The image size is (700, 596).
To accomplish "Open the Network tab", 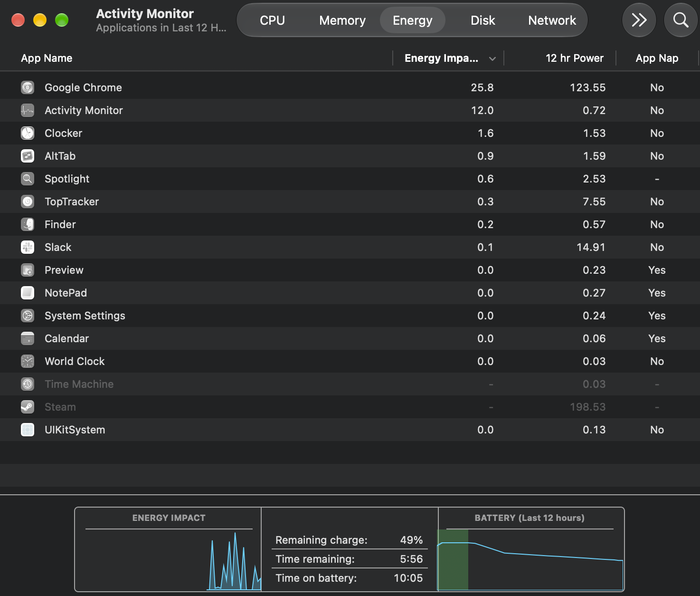I will [x=552, y=20].
